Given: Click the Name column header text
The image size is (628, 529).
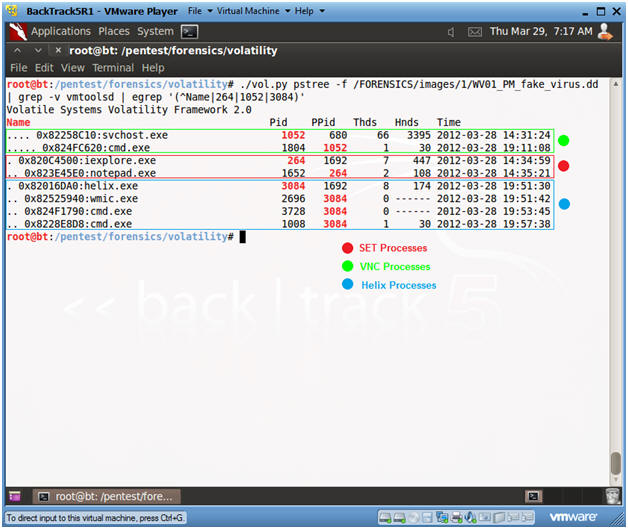Looking at the screenshot, I should [18, 123].
